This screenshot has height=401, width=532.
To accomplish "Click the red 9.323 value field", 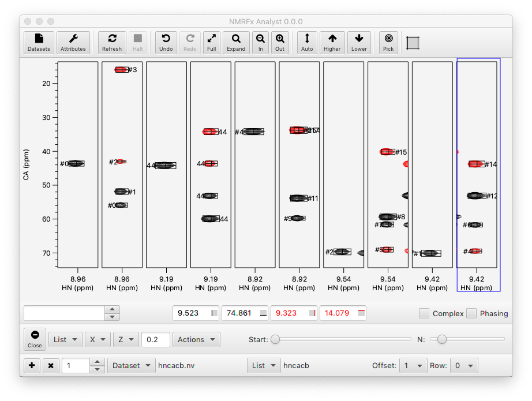I will pyautogui.click(x=294, y=313).
